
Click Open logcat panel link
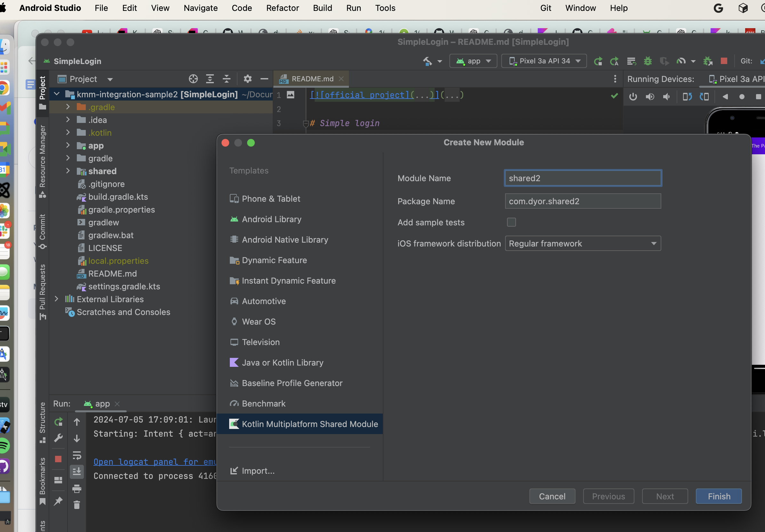click(155, 462)
